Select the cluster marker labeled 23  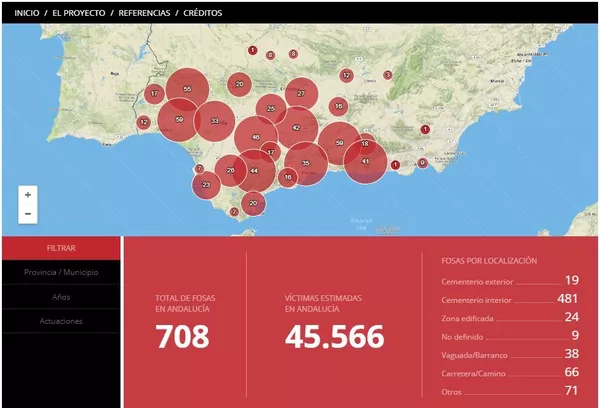click(206, 185)
